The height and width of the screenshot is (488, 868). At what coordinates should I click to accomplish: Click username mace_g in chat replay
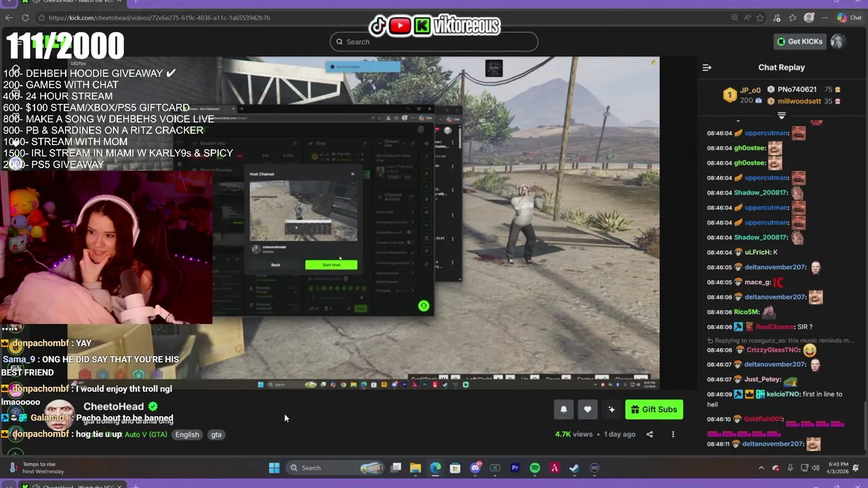pos(757,282)
